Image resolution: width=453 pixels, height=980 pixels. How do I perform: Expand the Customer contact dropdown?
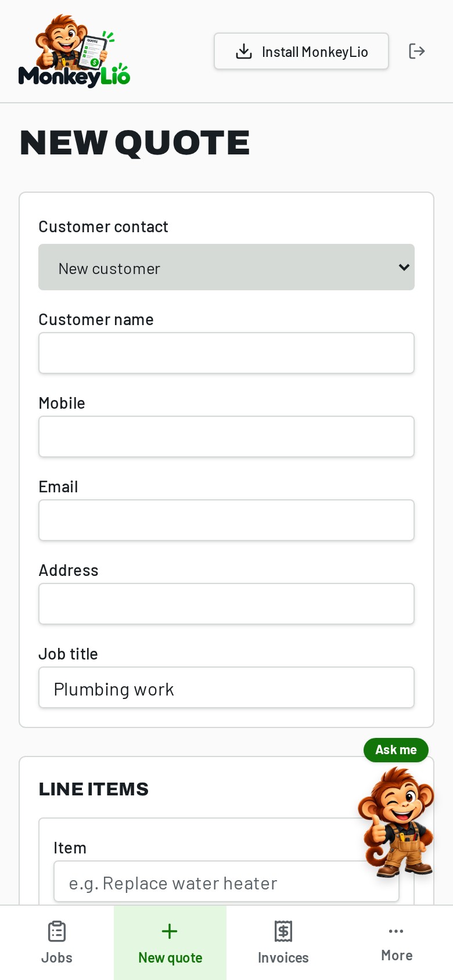pyautogui.click(x=227, y=267)
